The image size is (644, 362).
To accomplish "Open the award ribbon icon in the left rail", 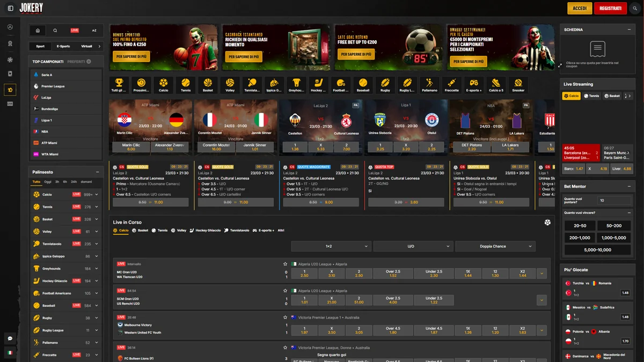I will [x=10, y=43].
